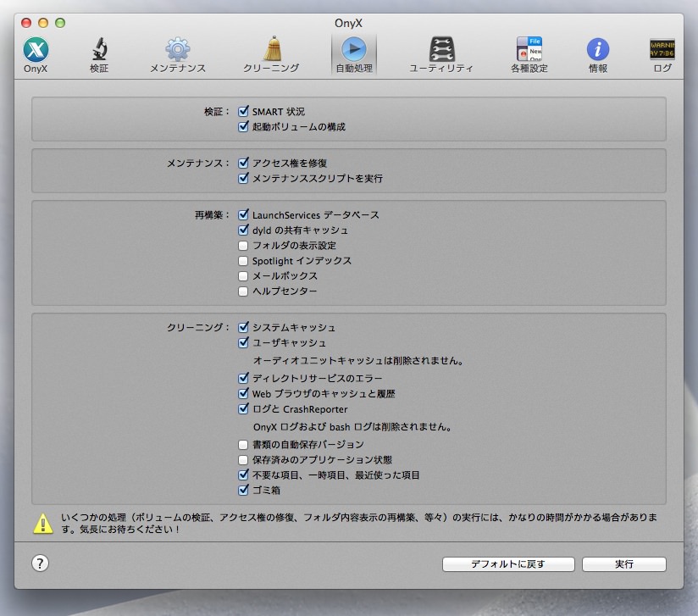The image size is (698, 616).
Task: Open the OnyX home toolbar icon
Action: point(36,55)
